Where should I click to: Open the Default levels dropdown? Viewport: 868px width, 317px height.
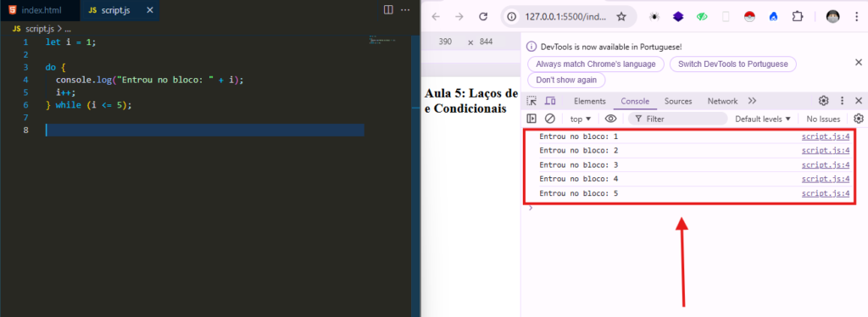(x=762, y=119)
